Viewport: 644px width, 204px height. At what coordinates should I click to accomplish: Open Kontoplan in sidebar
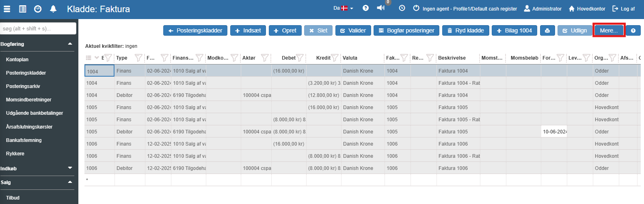[17, 59]
